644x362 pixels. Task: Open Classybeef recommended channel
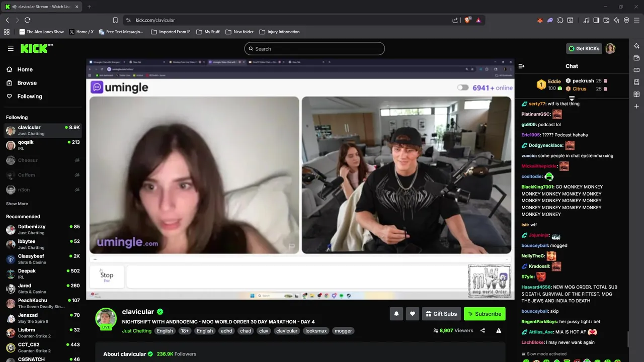click(43, 259)
